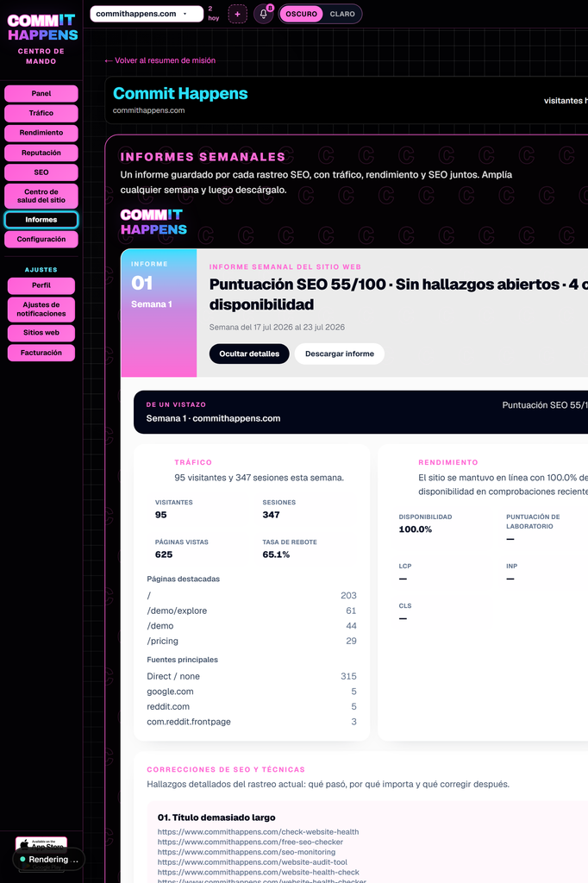
Task: Switch theme to Oscuro
Action: [x=301, y=14]
